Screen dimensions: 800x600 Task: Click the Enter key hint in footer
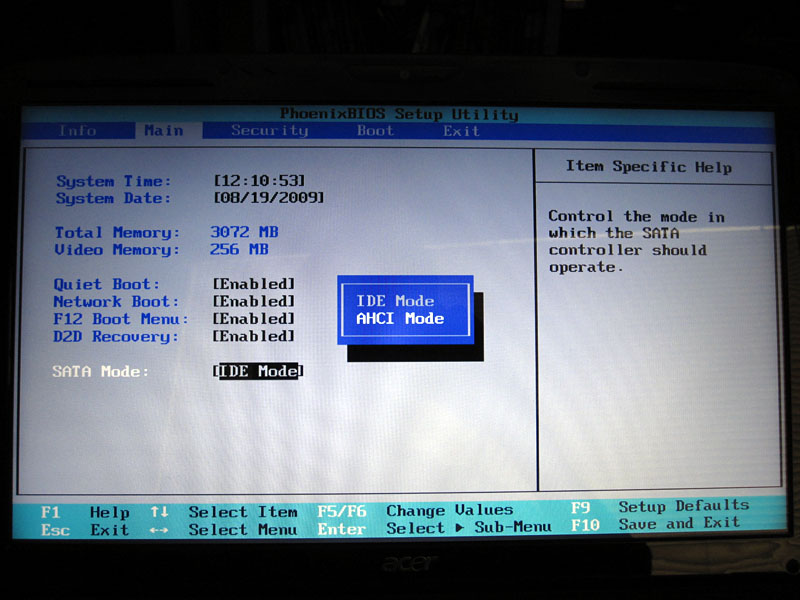[x=341, y=529]
